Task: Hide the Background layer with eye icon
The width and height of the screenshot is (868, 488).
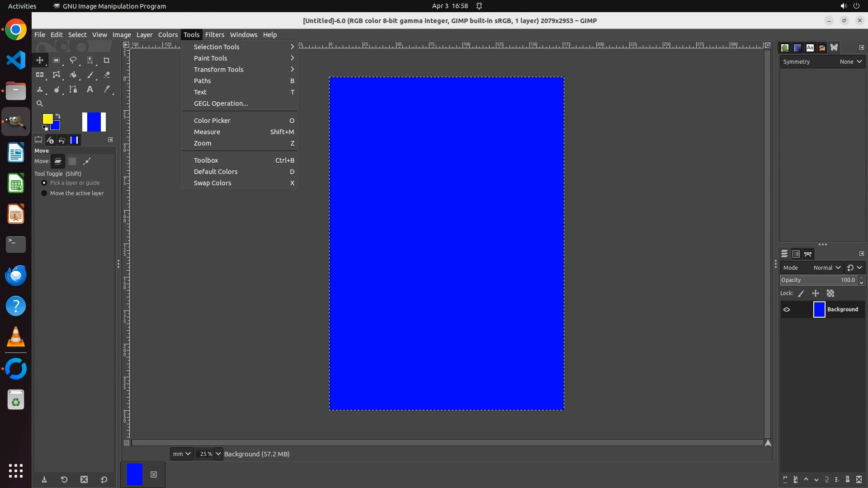Action: click(x=787, y=310)
